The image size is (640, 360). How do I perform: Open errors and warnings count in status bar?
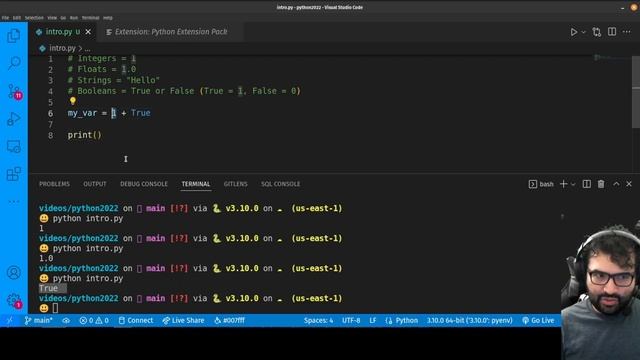tap(94, 321)
